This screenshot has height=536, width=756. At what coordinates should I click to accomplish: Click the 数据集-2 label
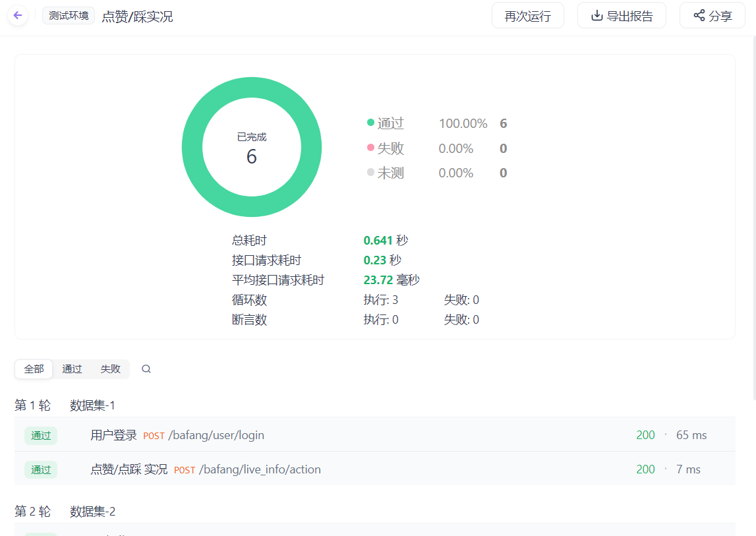[x=92, y=512]
